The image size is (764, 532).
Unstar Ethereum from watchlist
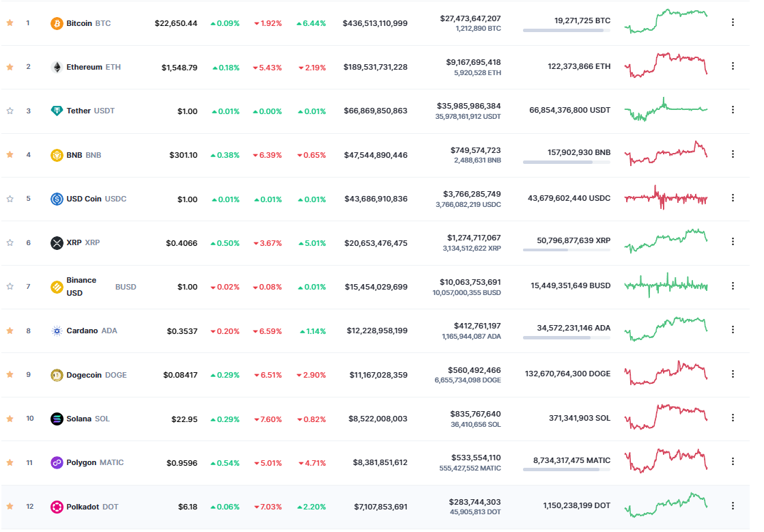click(10, 67)
